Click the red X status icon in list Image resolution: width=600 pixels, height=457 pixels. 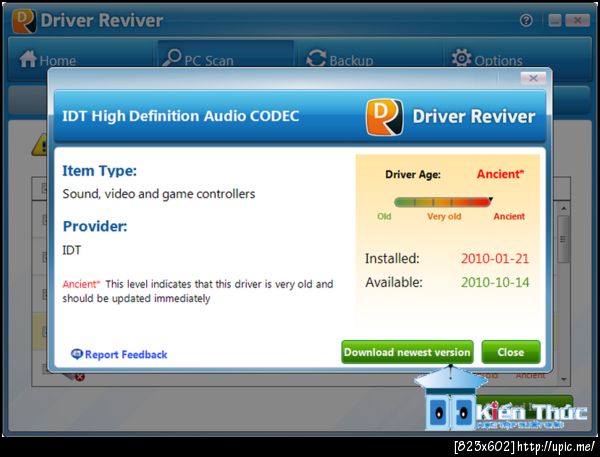79,377
